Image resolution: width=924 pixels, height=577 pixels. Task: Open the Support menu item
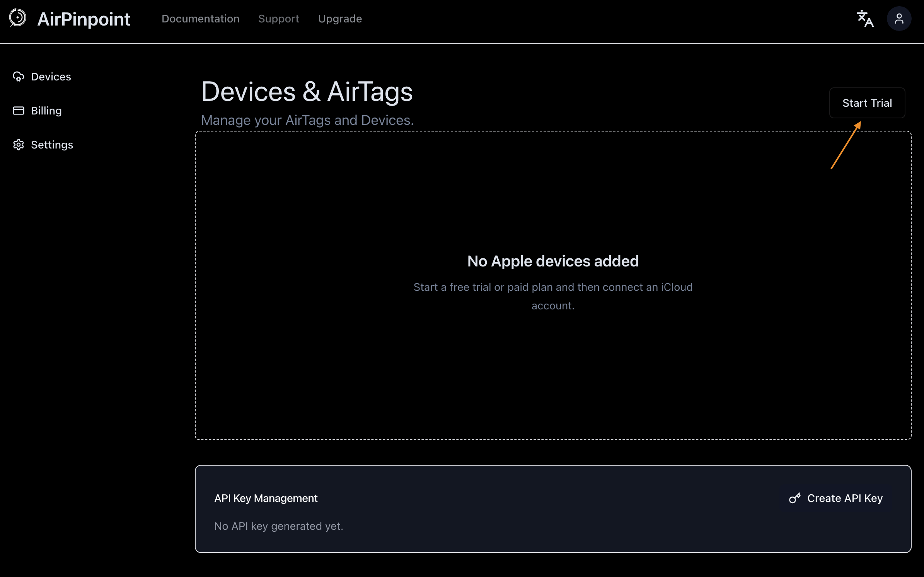(278, 19)
